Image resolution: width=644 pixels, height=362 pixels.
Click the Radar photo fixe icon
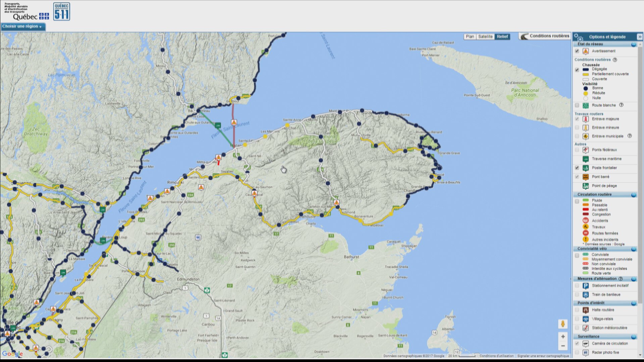point(585,352)
